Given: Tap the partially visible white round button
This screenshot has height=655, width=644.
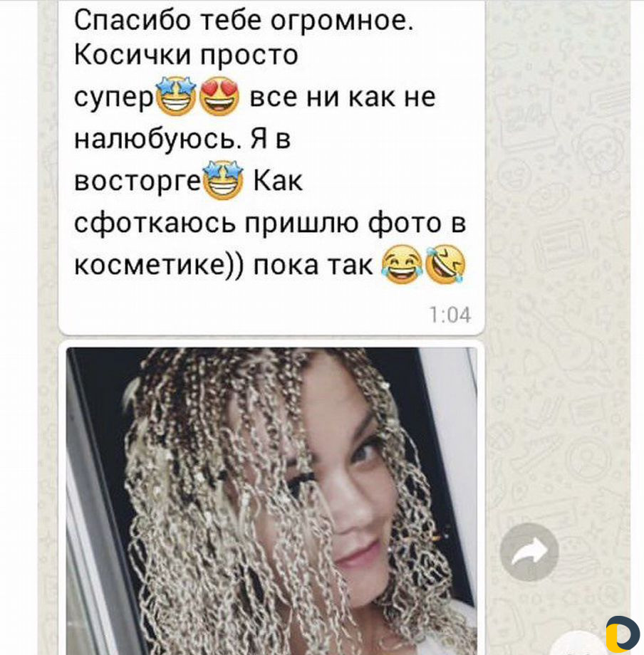Looking at the screenshot, I should point(581,646).
